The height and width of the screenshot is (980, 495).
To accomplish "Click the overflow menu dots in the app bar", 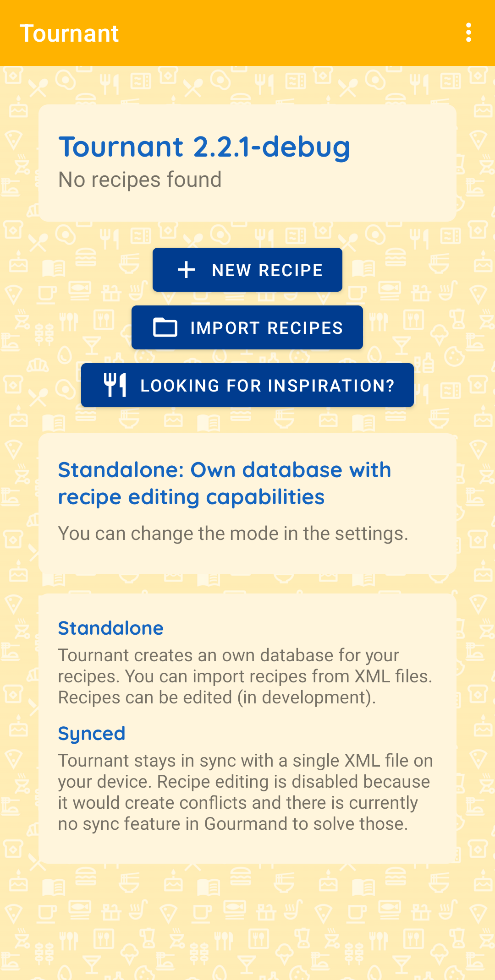I will point(469,33).
